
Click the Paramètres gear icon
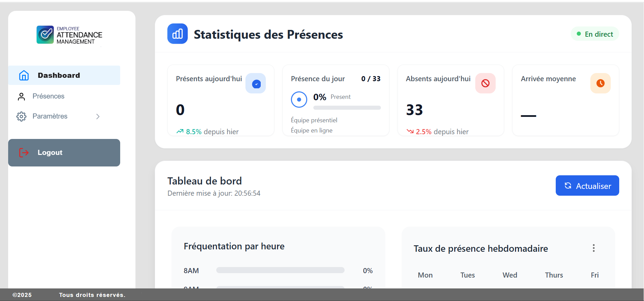point(21,117)
